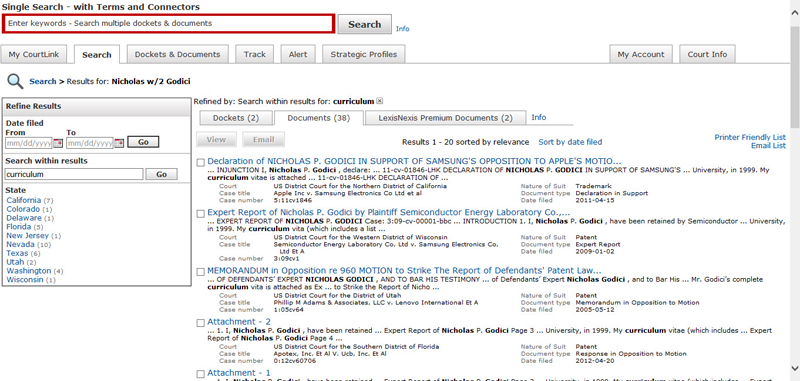Click the Email List link
This screenshot has width=800, height=381.
point(768,146)
